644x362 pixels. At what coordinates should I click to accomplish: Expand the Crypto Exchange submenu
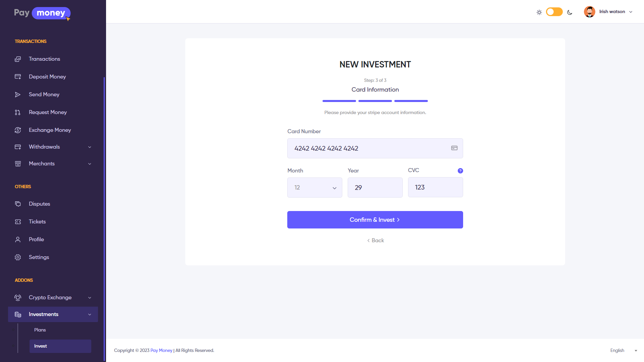pos(90,298)
